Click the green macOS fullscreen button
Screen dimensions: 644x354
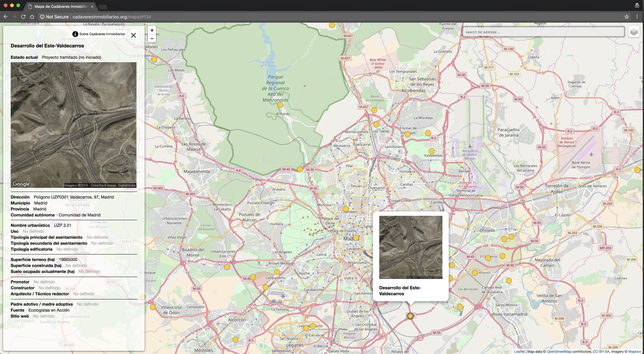point(18,5)
